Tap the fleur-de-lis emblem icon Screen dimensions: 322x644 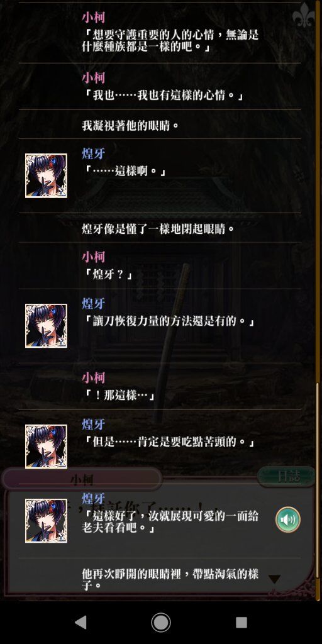(303, 15)
